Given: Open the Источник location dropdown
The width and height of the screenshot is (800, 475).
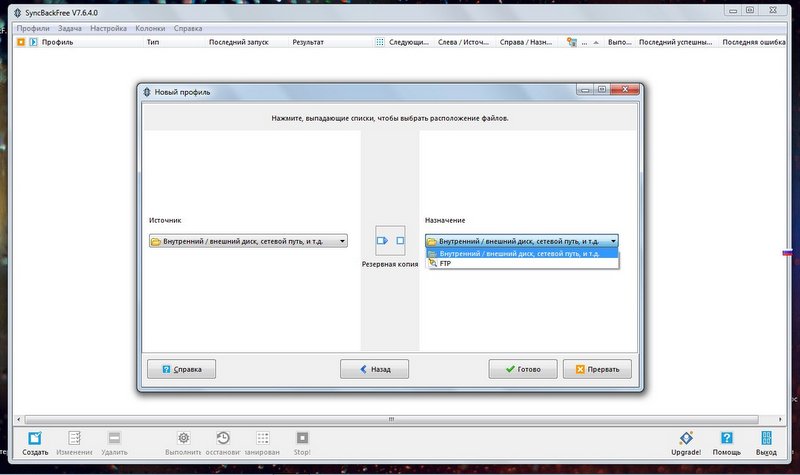Looking at the screenshot, I should tap(248, 241).
